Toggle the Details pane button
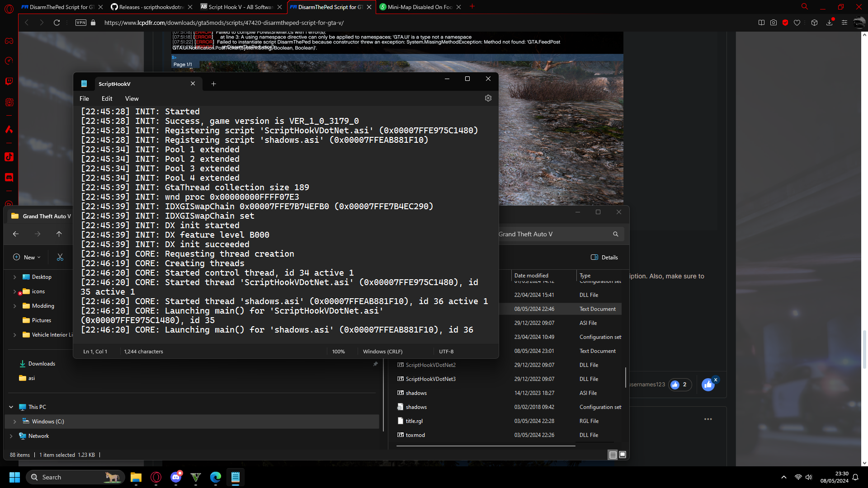This screenshot has width=868, height=488. pos(604,257)
